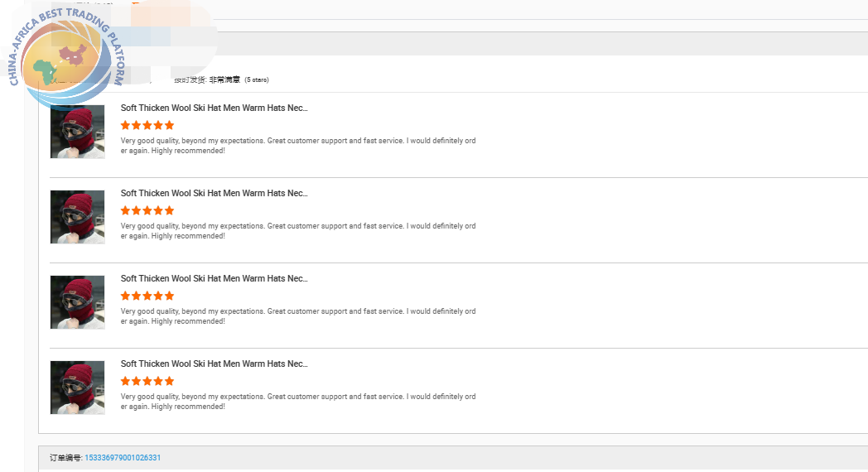Open the third review's ski hat thumbnail

tap(77, 302)
